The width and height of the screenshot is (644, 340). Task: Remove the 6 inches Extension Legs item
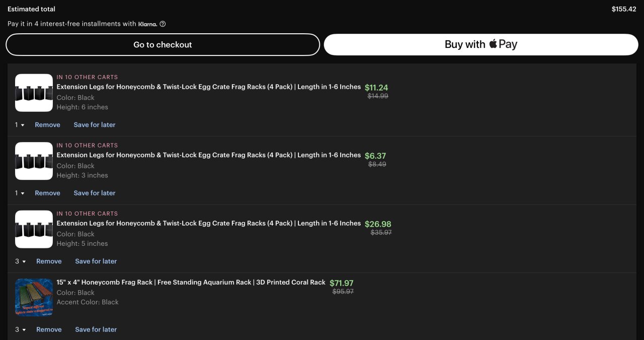click(x=47, y=125)
